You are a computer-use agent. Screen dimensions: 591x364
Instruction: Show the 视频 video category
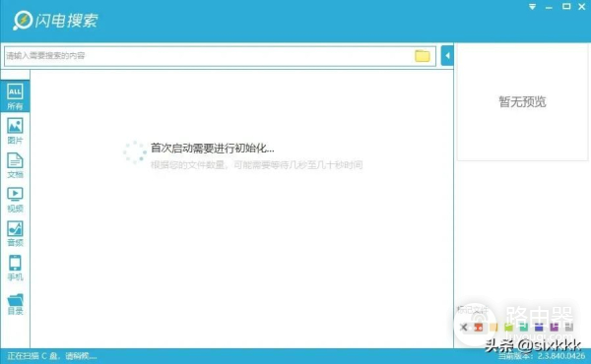tap(15, 200)
